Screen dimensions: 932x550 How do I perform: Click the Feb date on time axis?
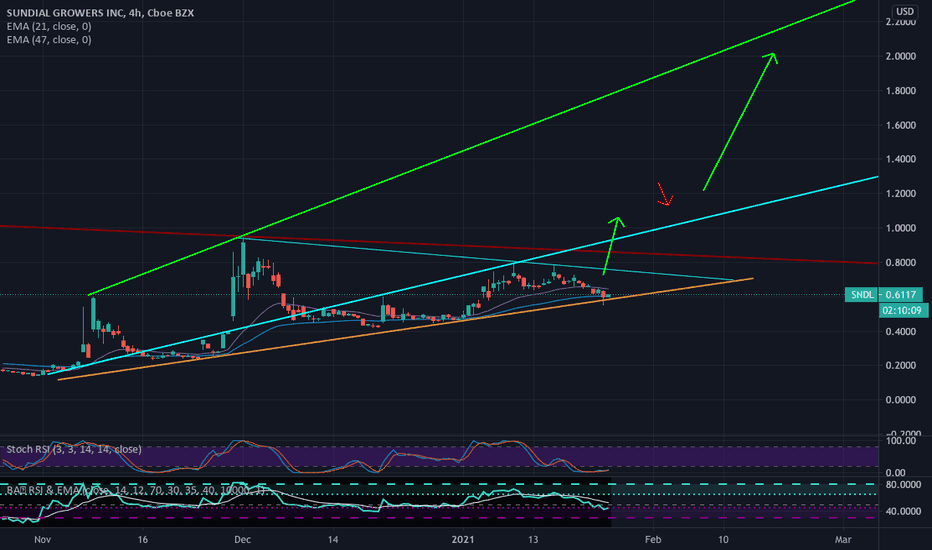[653, 539]
